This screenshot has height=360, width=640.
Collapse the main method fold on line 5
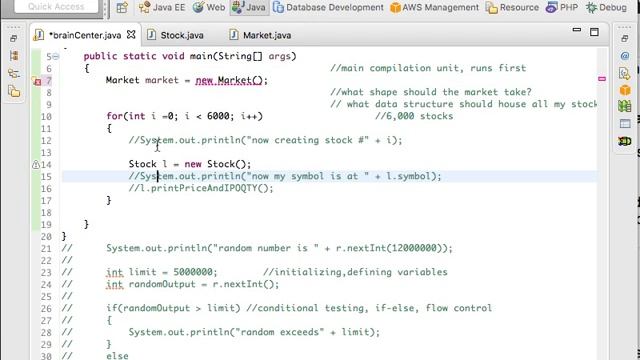click(56, 56)
